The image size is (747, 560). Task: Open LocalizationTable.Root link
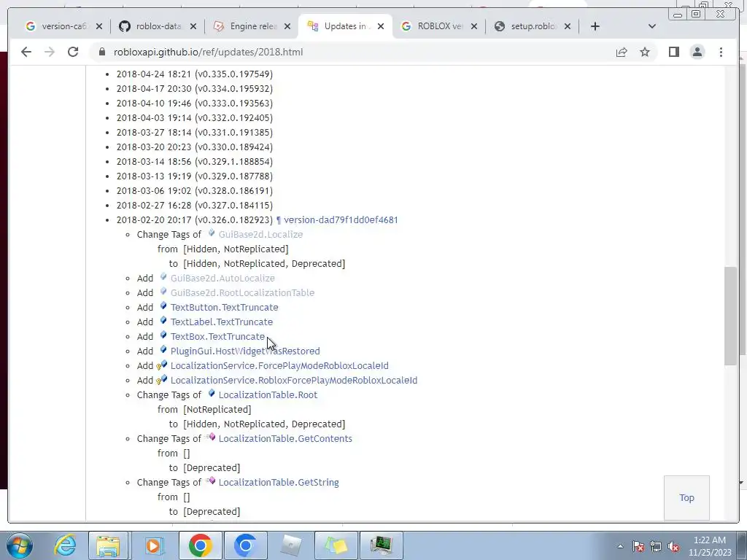(x=268, y=394)
